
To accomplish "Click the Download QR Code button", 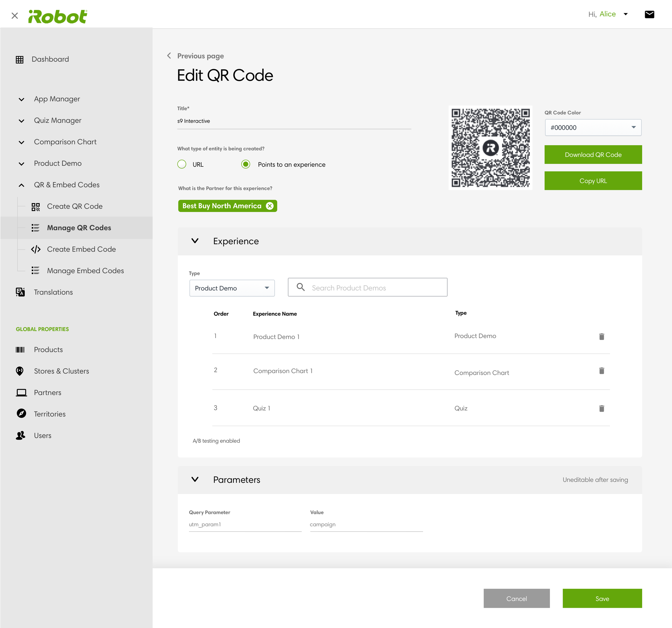I will click(592, 155).
